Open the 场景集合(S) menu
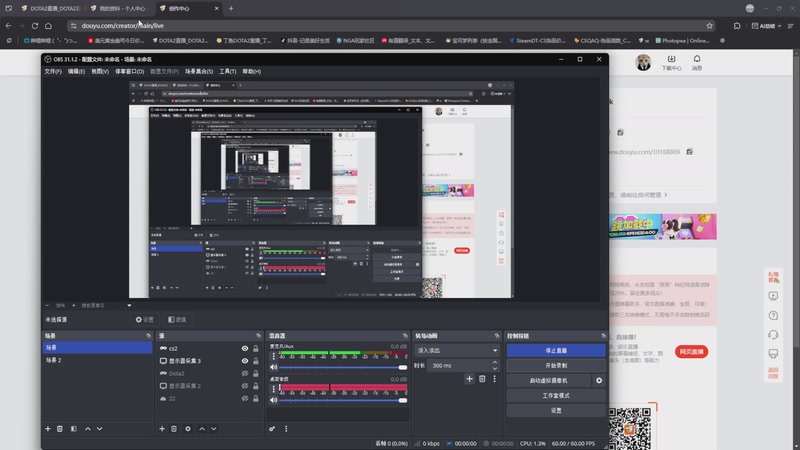Viewport: 800px width, 450px height. pos(198,71)
